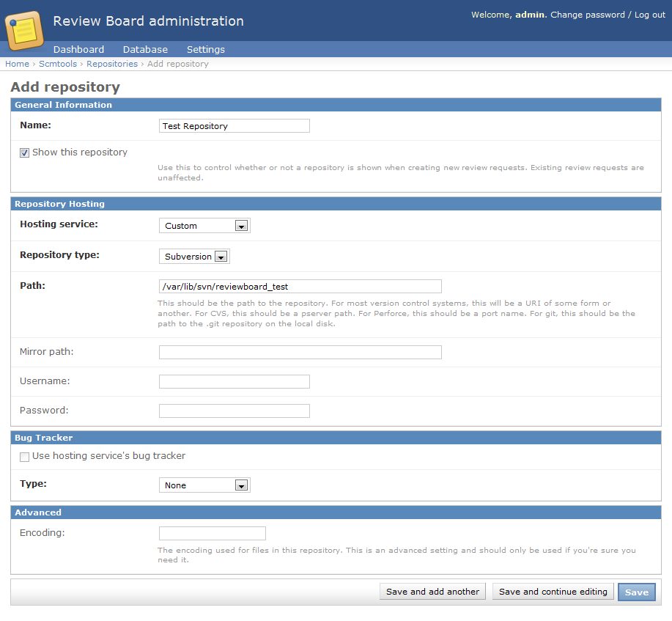Click the Save and add another button
The width and height of the screenshot is (672, 621).
pyautogui.click(x=432, y=592)
